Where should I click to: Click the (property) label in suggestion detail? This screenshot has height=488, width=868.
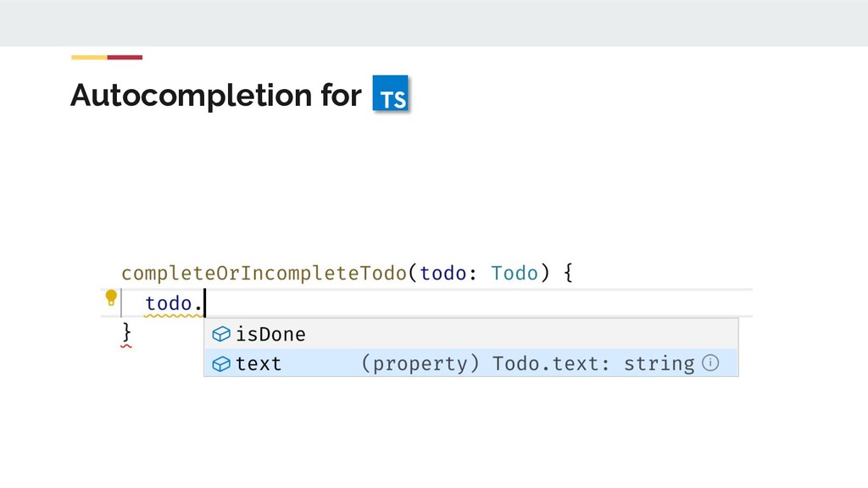(420, 364)
